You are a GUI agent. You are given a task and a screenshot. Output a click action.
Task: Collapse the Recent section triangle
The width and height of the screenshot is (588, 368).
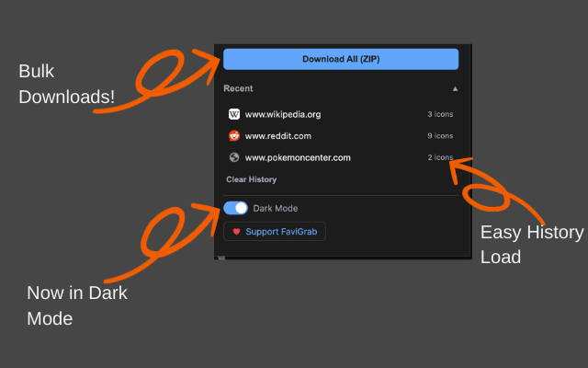click(x=455, y=89)
